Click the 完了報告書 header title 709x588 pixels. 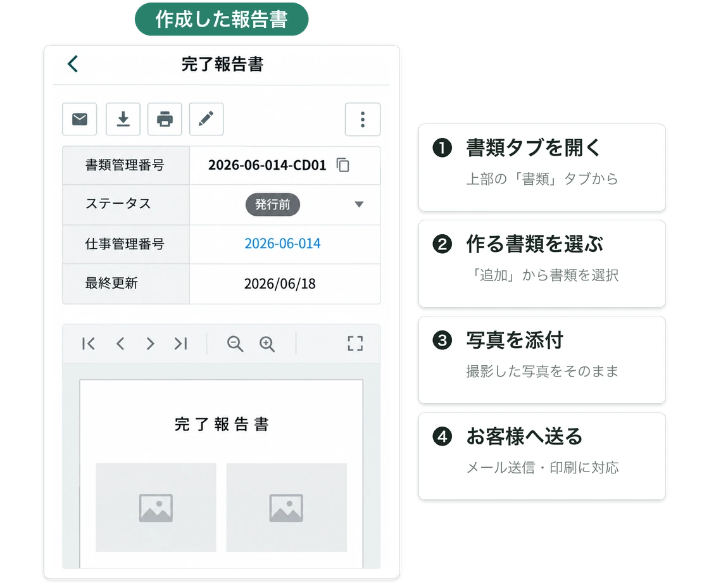tap(222, 64)
